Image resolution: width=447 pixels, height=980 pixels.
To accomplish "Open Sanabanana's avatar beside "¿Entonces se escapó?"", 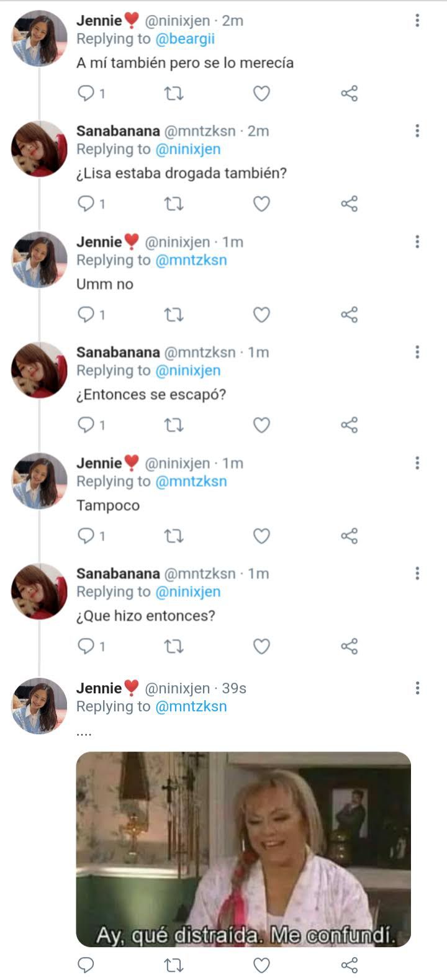I will (x=39, y=370).
